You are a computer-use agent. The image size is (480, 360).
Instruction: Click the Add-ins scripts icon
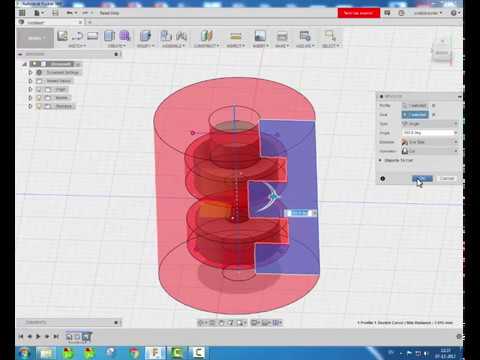[305, 36]
